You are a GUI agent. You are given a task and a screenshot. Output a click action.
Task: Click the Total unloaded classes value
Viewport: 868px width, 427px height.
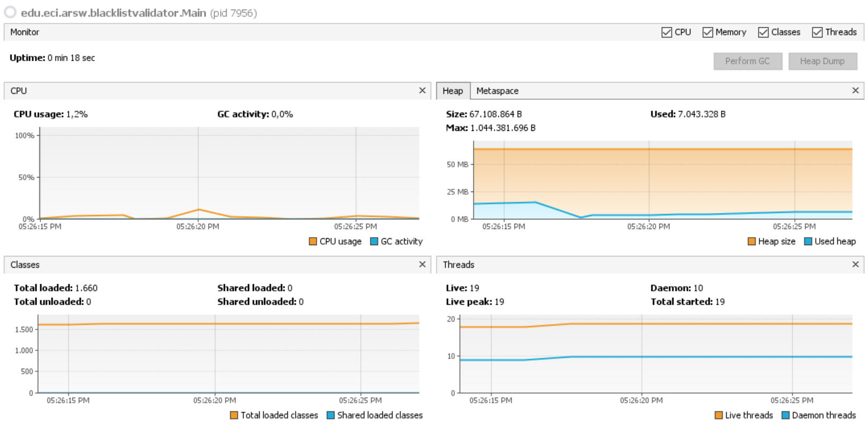tap(89, 302)
